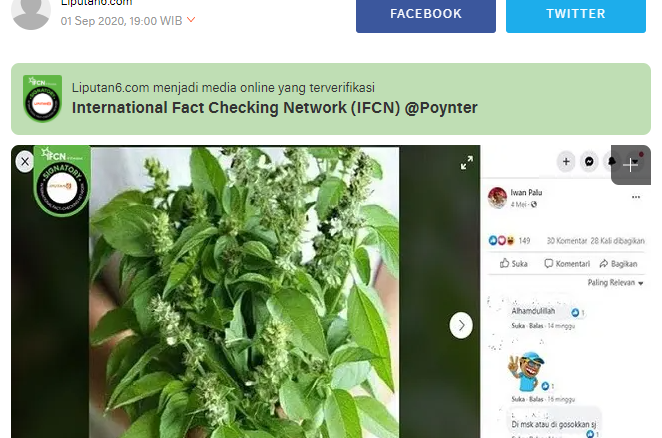Click the Twitter share button
Image resolution: width=662 pixels, height=438 pixels.
[x=576, y=15]
